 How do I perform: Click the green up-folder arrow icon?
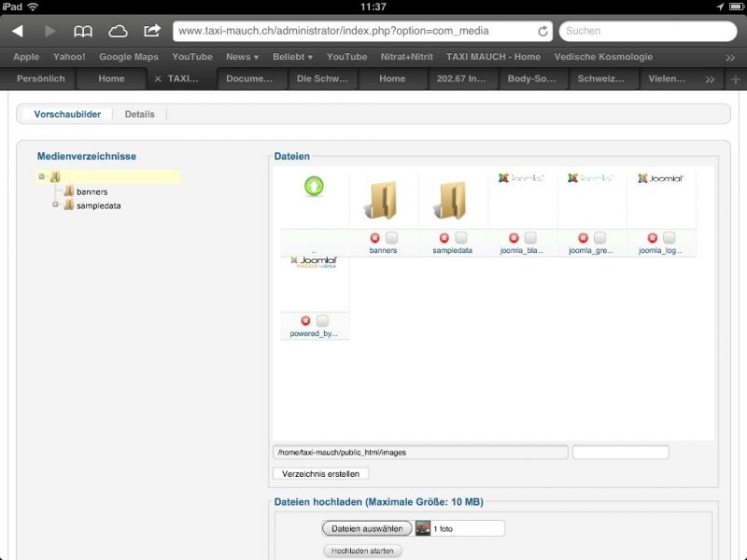[314, 186]
